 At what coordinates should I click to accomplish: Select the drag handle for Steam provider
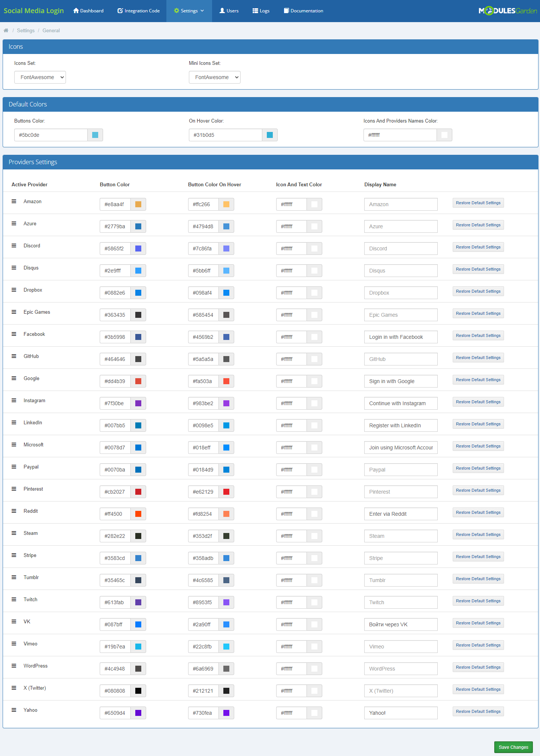click(14, 533)
